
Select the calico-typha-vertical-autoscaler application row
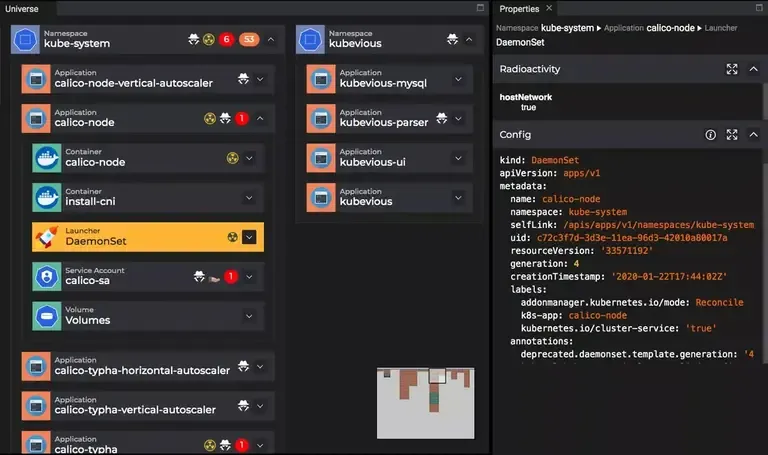pos(147,406)
